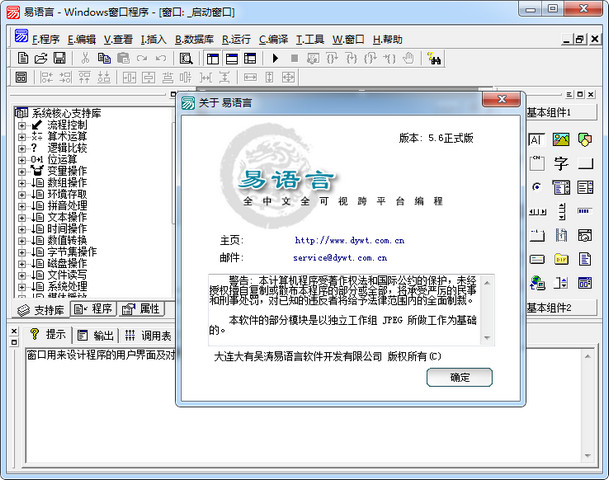Expand the 位运算 tree node

tap(22, 160)
